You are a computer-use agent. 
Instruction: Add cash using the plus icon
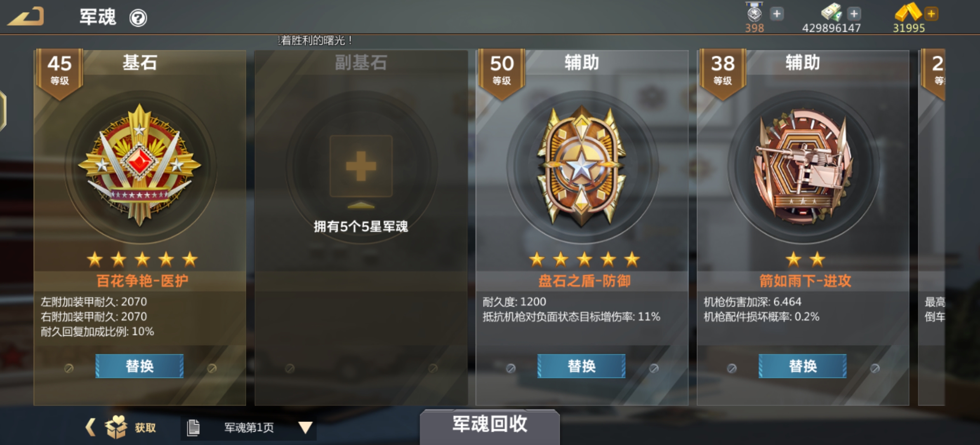pyautogui.click(x=854, y=14)
